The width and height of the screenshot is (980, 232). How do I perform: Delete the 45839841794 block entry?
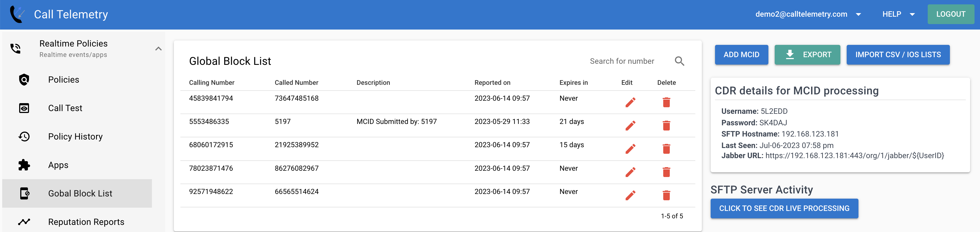[666, 102]
